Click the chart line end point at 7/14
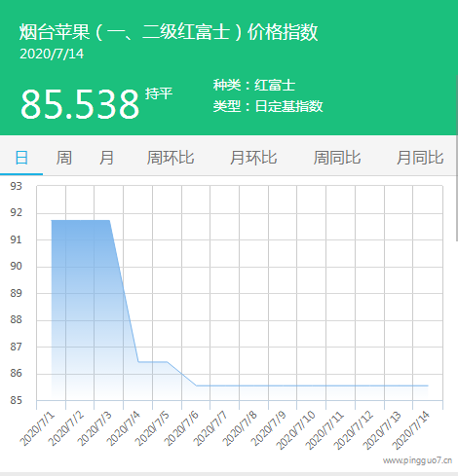Viewport: 458px width, 476px height. click(428, 385)
